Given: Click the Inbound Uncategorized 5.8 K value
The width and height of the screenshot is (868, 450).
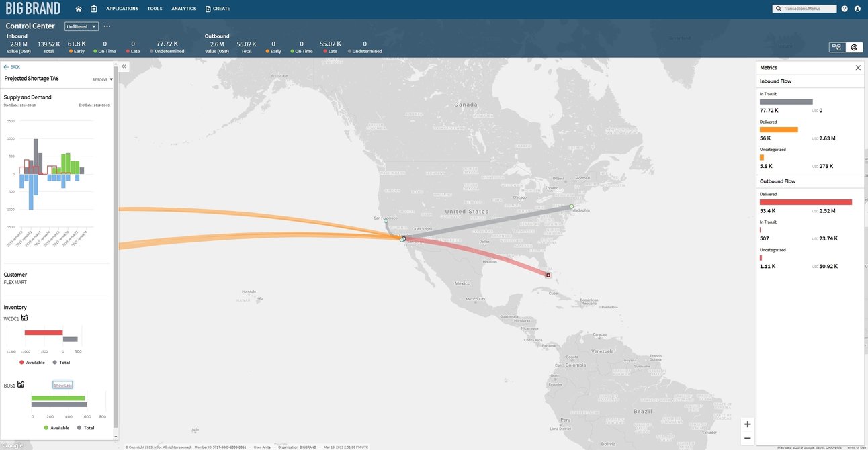Looking at the screenshot, I should pos(766,166).
